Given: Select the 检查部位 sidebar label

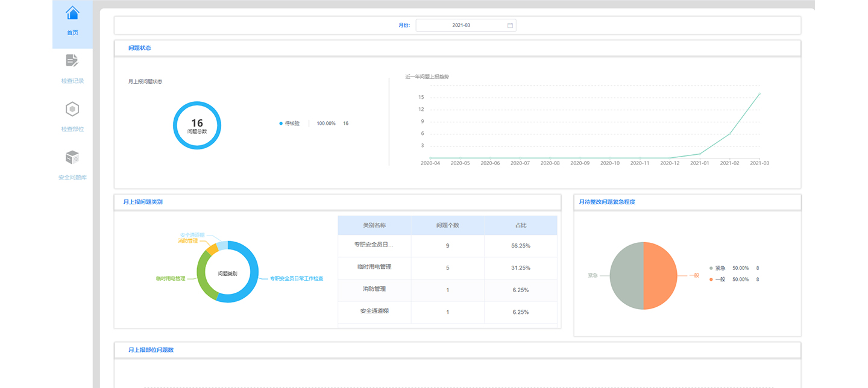Looking at the screenshot, I should [x=72, y=129].
